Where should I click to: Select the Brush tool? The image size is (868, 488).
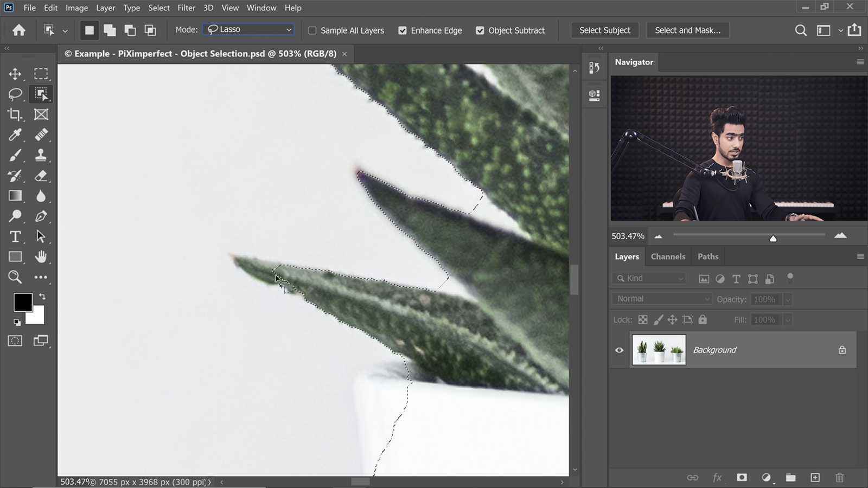(x=15, y=156)
